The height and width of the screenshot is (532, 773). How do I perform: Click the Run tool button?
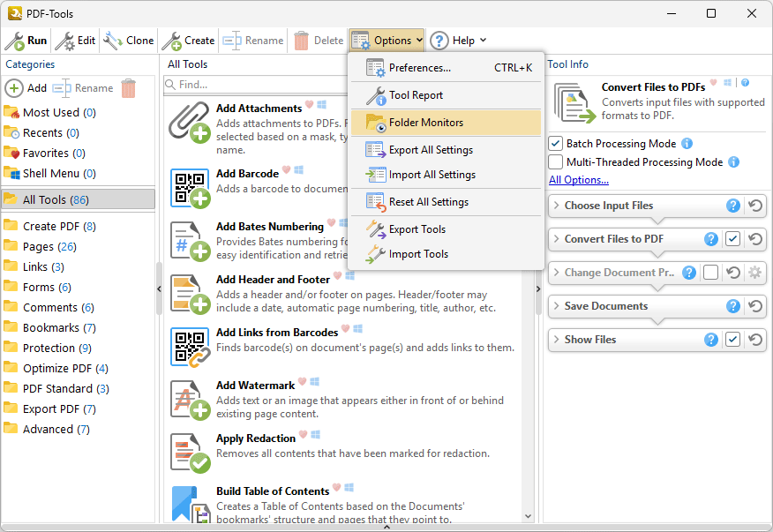click(26, 41)
